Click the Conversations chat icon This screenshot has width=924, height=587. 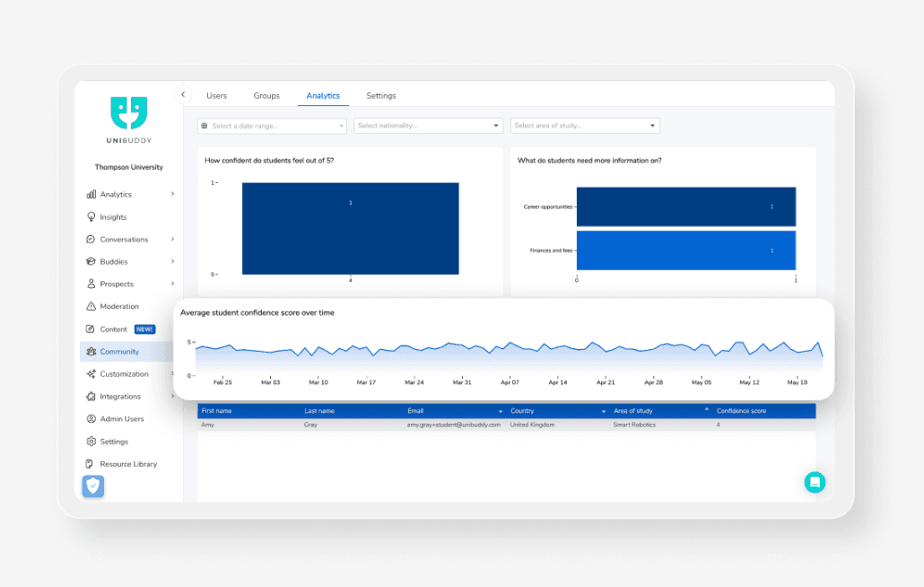(91, 240)
